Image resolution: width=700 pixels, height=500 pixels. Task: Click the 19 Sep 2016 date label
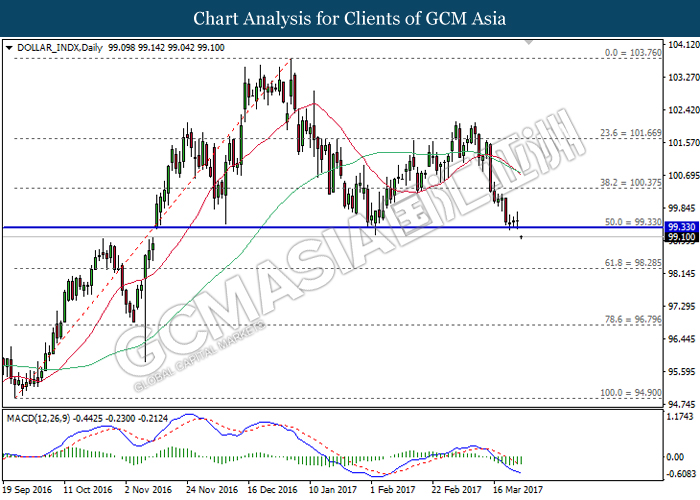click(28, 490)
